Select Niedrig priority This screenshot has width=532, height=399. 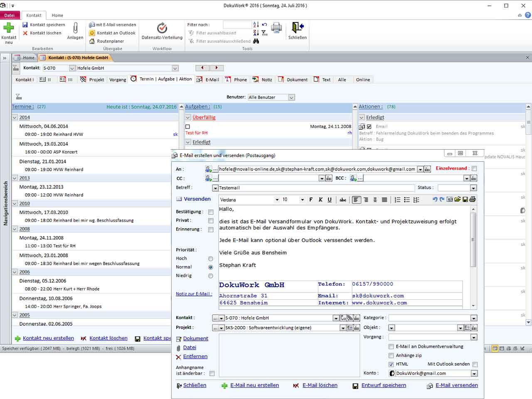click(211, 276)
